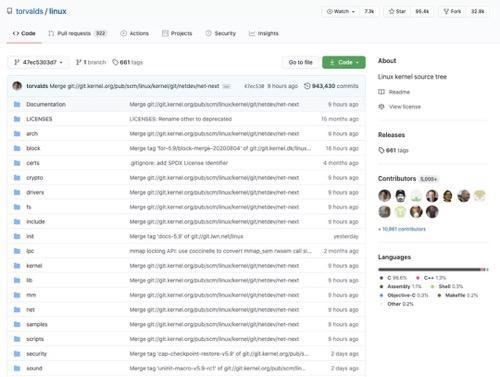Click the first contributor avatar
Viewport: 500px width, 377px height.
[x=385, y=196]
